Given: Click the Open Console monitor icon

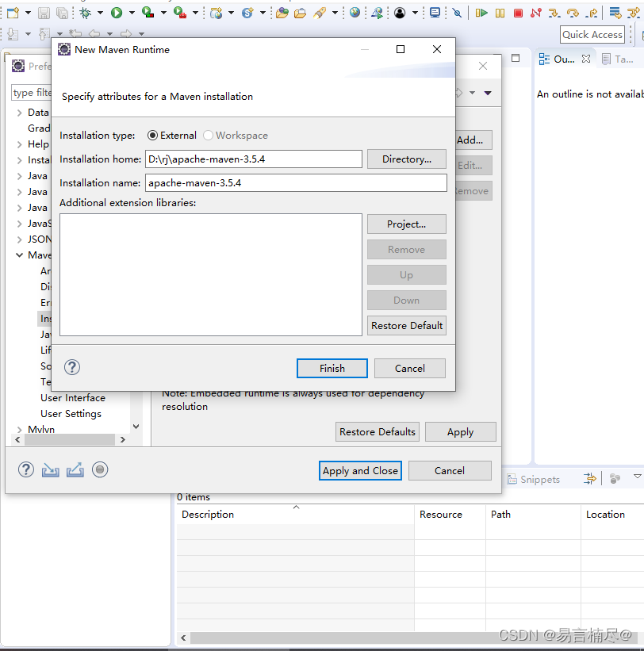Looking at the screenshot, I should (x=435, y=13).
